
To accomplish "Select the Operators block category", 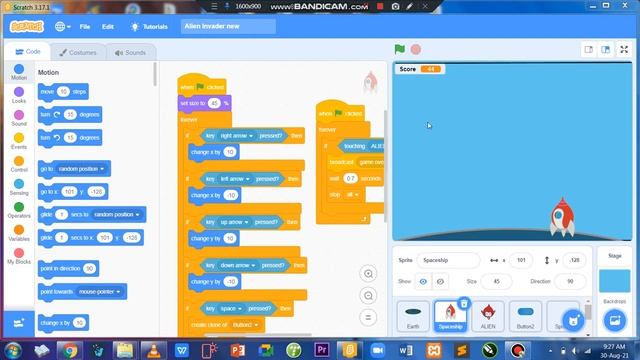I will (19, 210).
